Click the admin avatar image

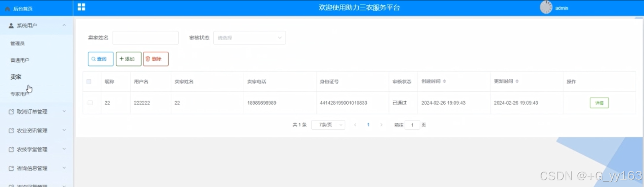[546, 7]
